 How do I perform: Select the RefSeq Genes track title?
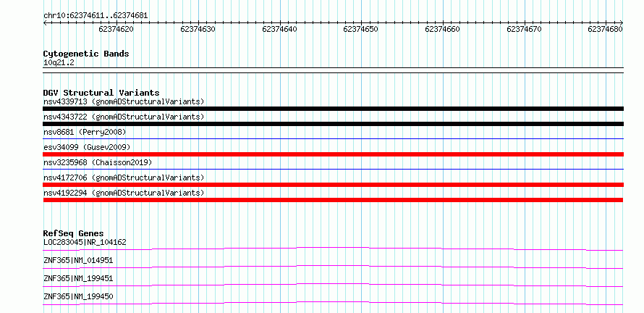tap(74, 233)
